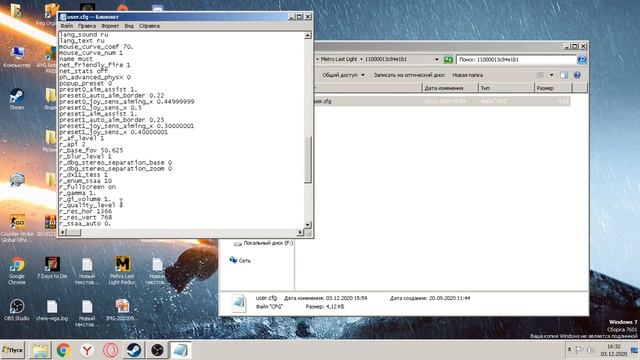The width and height of the screenshot is (640, 360).
Task: Click the Explorer help icon
Action: pyautogui.click(x=577, y=75)
